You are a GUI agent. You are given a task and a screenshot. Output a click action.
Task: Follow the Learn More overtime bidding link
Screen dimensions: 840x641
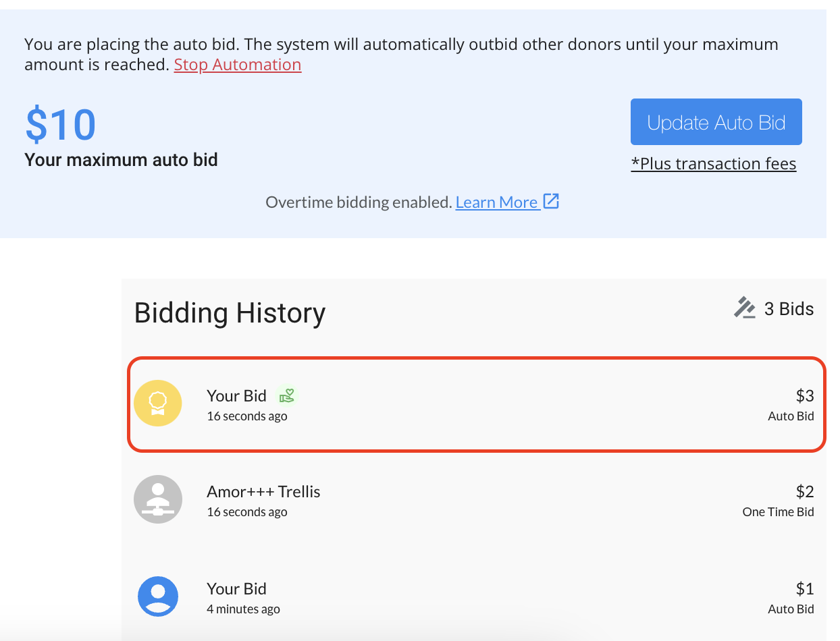[x=497, y=202]
